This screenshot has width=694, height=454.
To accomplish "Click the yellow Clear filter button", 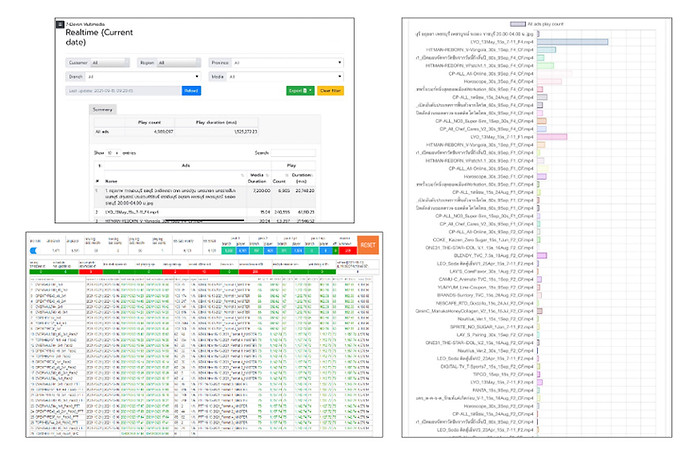I will tap(330, 91).
